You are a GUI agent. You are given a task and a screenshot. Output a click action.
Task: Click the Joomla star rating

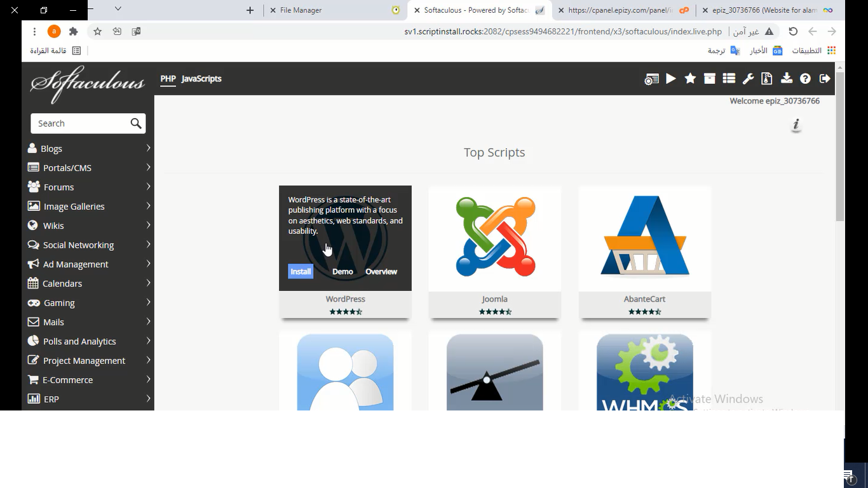(x=495, y=311)
